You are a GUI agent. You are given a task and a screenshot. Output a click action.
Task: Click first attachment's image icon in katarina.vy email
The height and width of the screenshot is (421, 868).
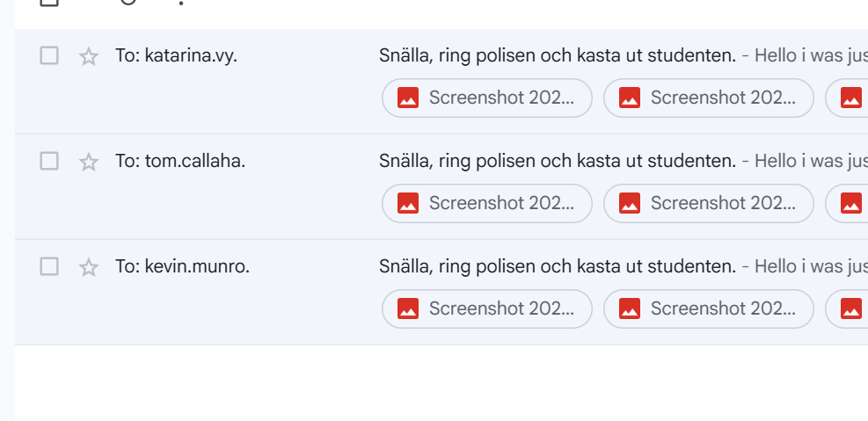tap(408, 98)
